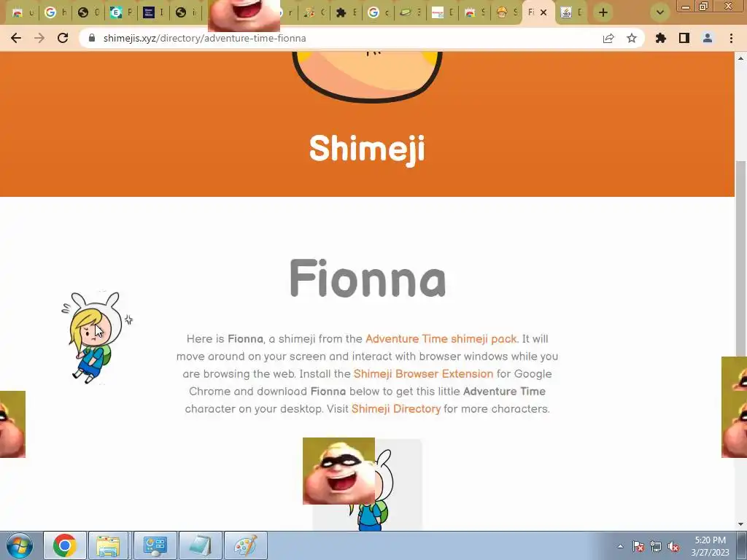Click the page scrollbar up arrow
Image resolution: width=747 pixels, height=560 pixels.
click(x=741, y=58)
